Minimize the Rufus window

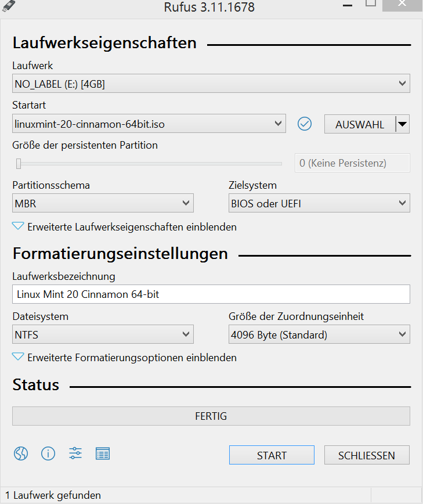click(x=348, y=5)
